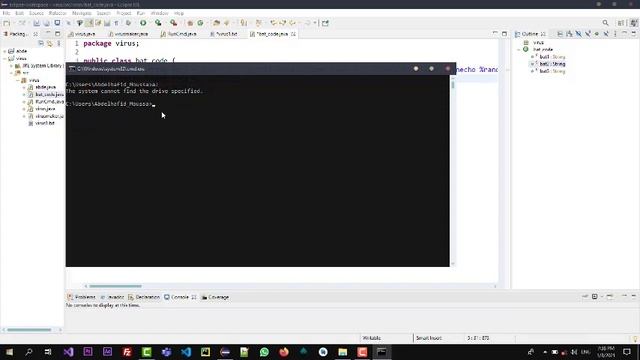The image size is (640, 360).
Task: Open the Source menu
Action: [x=36, y=13]
